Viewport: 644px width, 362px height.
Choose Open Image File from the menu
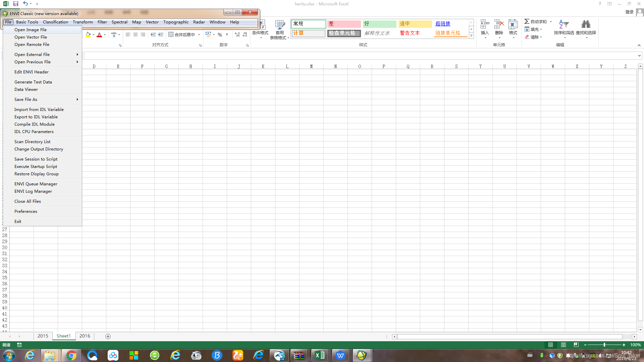(x=31, y=30)
